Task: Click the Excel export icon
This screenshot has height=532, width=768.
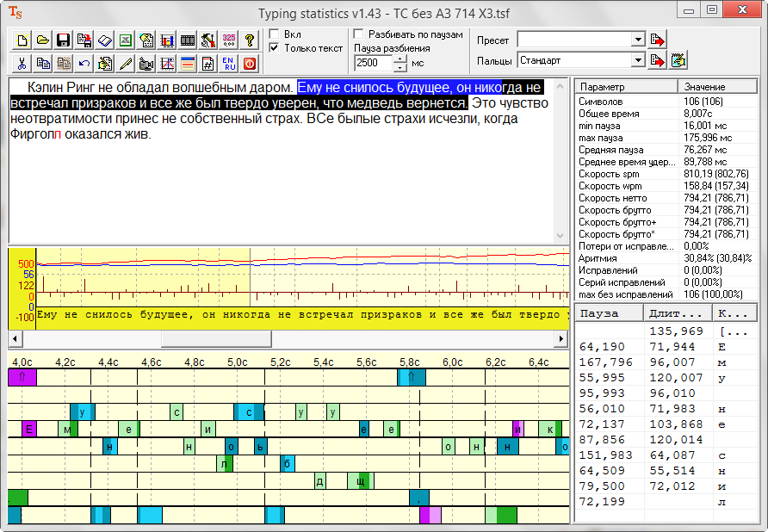Action: point(125,40)
